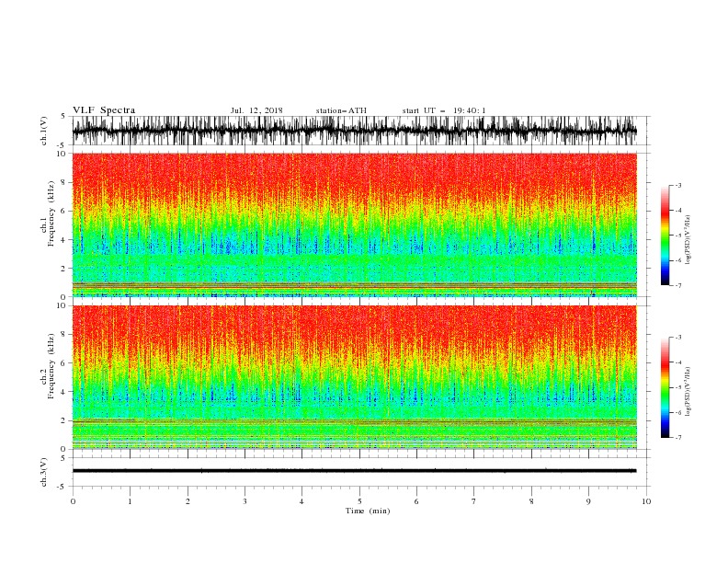
Task: Click the time axis tick label 5
Action: 359,501
